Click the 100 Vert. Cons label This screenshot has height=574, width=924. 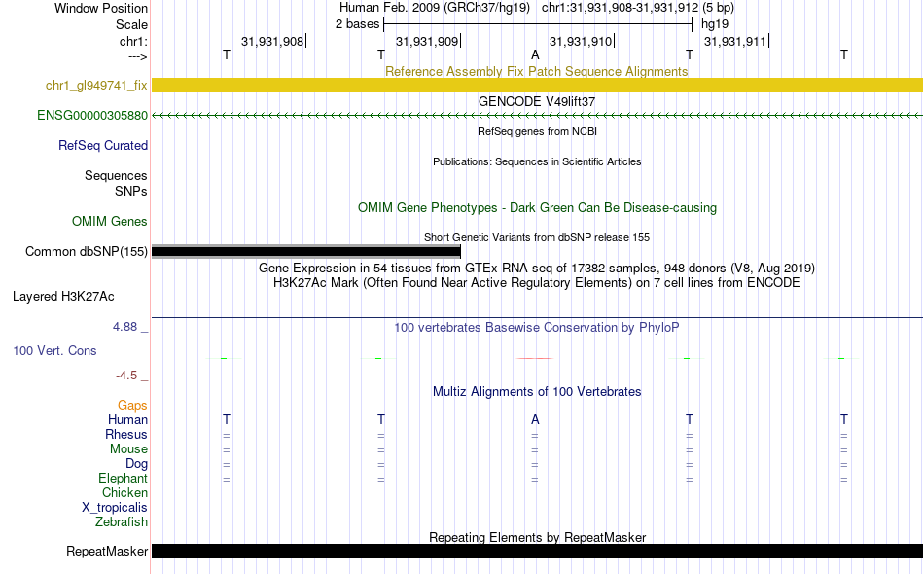coord(54,350)
